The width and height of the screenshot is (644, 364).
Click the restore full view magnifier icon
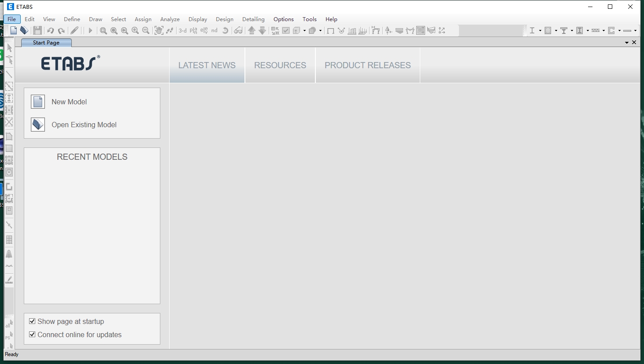(x=114, y=30)
